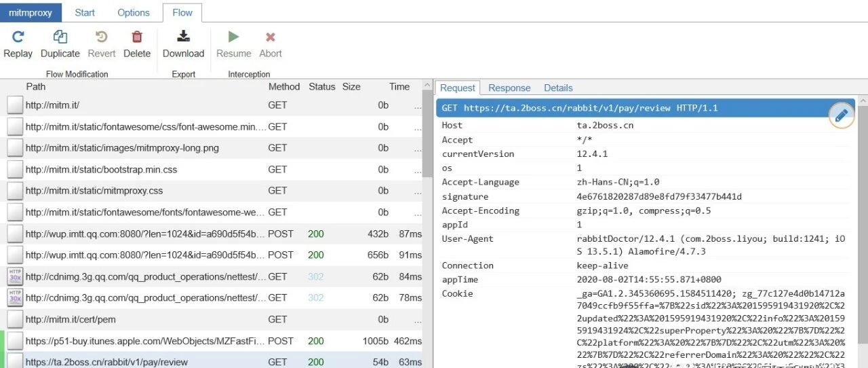Screen dimensions: 868x368
Task: Click icon of p51-buy.itunes.apple.com row
Action: click(15, 341)
